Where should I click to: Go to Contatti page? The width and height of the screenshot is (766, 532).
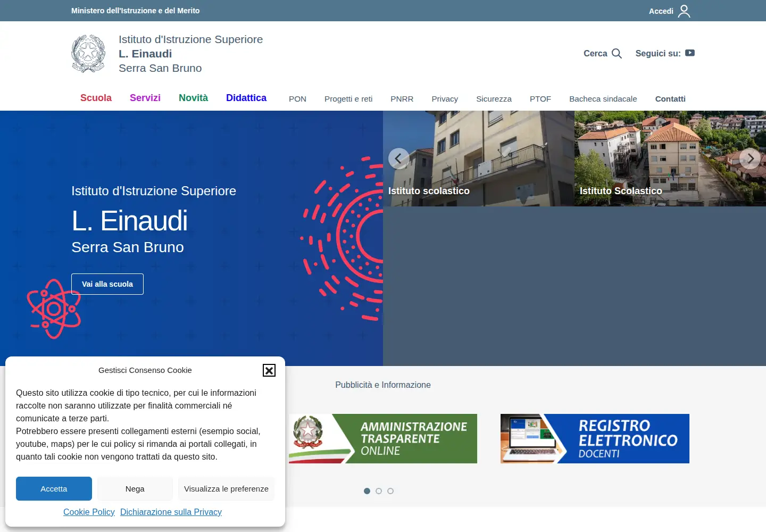pos(670,99)
